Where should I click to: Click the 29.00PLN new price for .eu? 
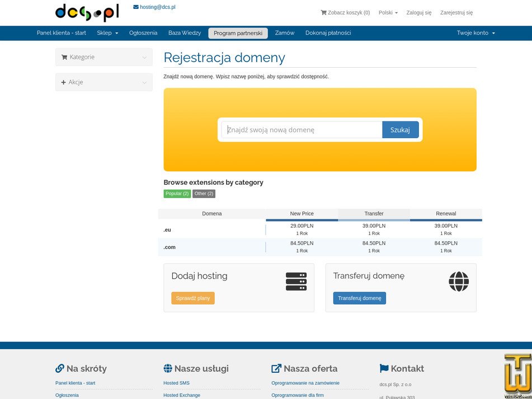tap(302, 226)
